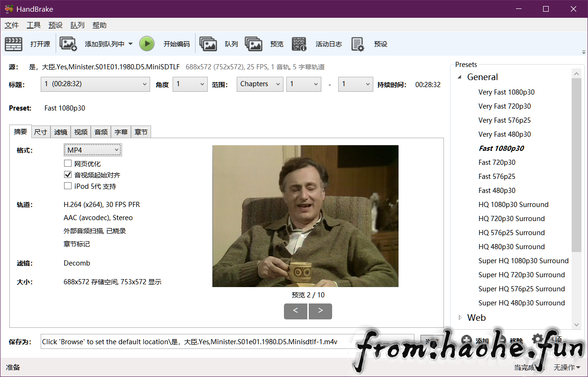The width and height of the screenshot is (588, 377).
Task: Show previous preview image with < button
Action: pyautogui.click(x=296, y=311)
